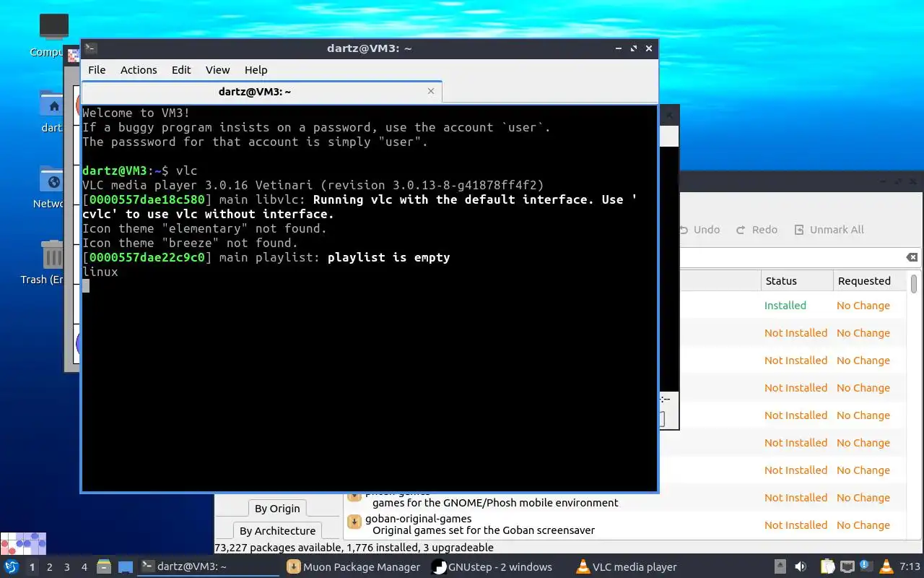Sort packages by the Requested column header
Viewport: 924px width, 578px height.
[x=869, y=281]
